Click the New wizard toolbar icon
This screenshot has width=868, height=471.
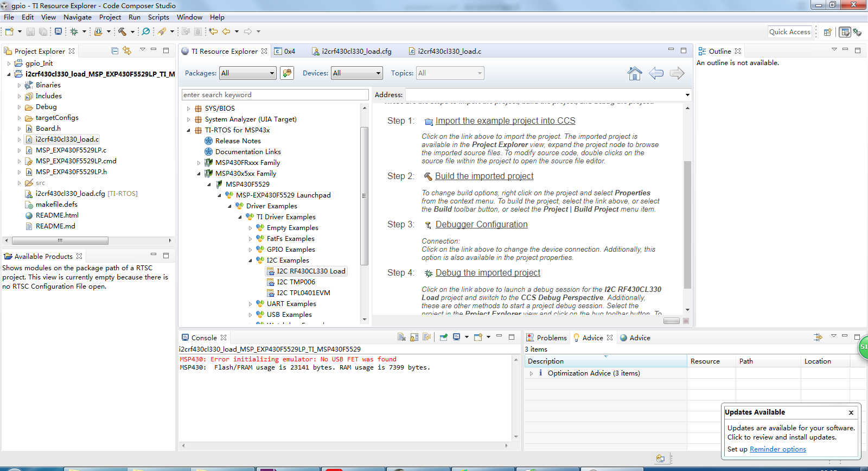point(9,31)
